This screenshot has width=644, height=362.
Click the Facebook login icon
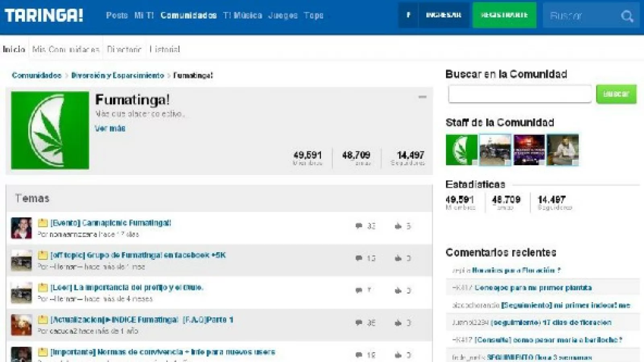[408, 15]
